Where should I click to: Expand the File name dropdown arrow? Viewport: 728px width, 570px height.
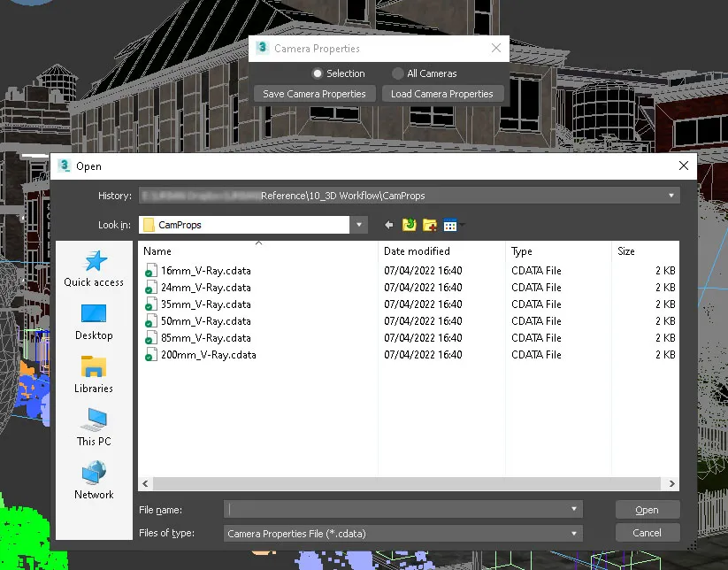574,509
